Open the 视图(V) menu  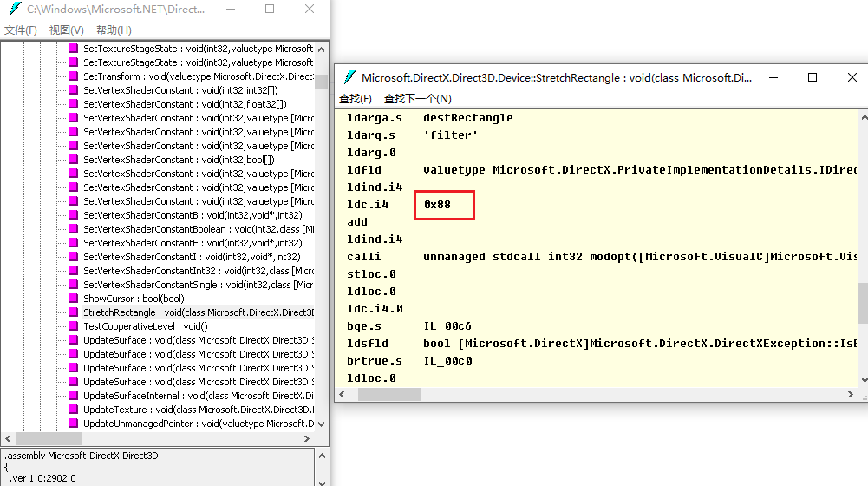(67, 30)
